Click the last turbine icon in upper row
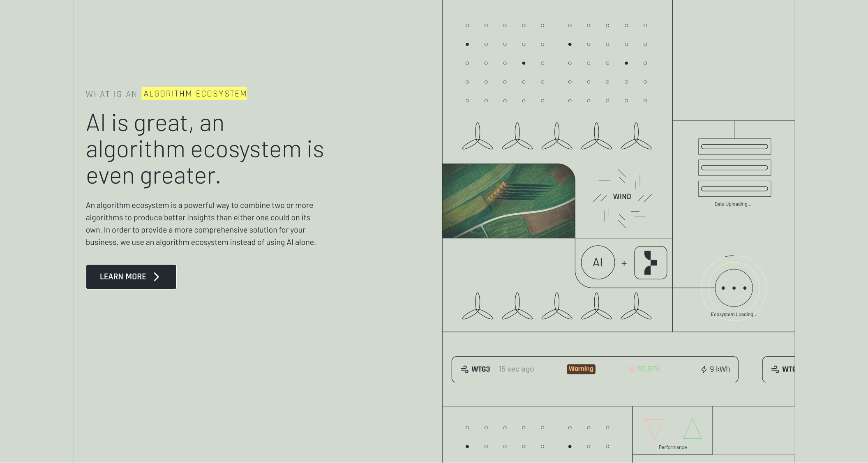Screen dimensions: 868x463 636,136
